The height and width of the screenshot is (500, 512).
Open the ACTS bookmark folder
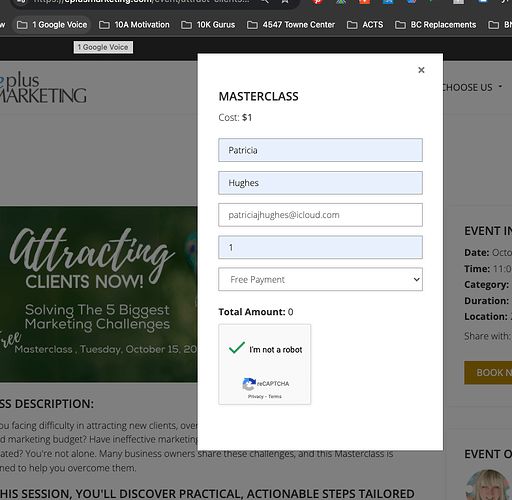(365, 25)
